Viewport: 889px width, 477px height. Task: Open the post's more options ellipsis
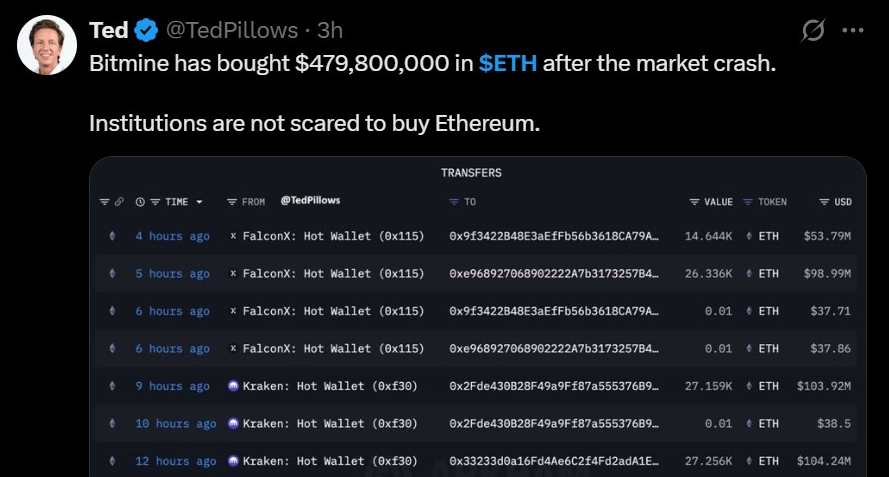[852, 31]
